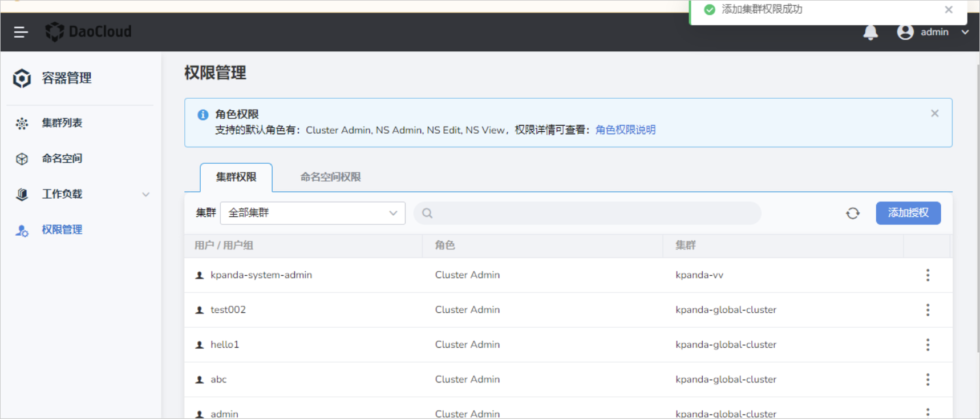This screenshot has height=419, width=980.
Task: Open the notifications bell
Action: [870, 33]
